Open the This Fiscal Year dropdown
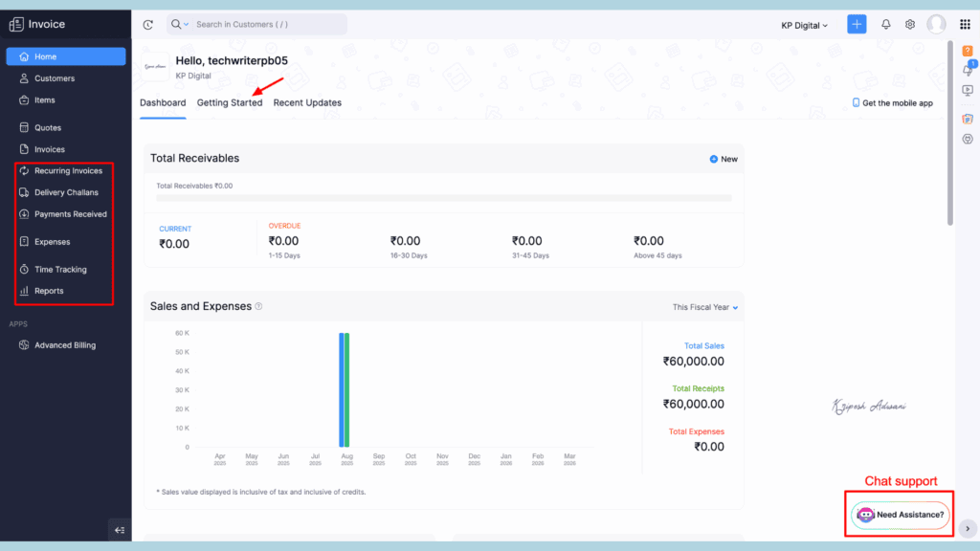The image size is (980, 551). click(x=705, y=307)
